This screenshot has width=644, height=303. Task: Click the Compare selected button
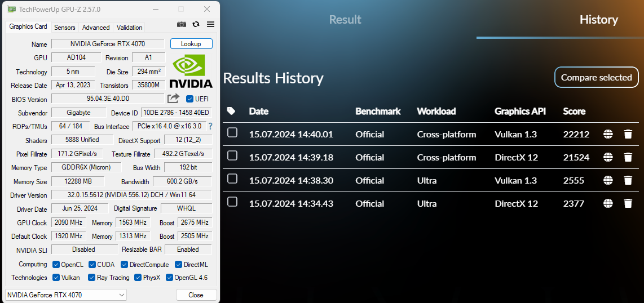click(597, 78)
